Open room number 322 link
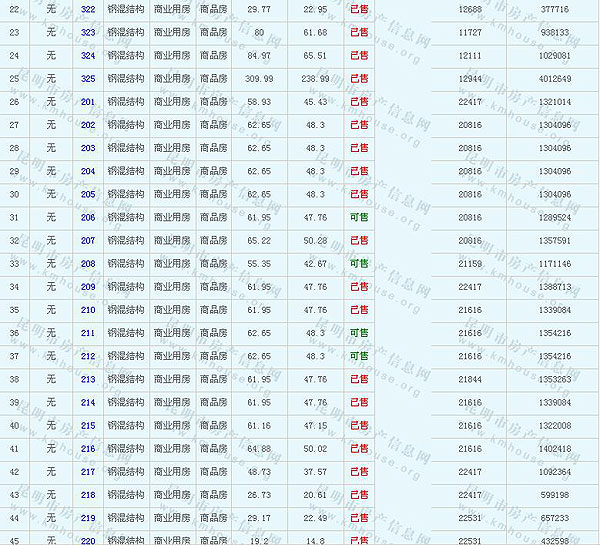The width and height of the screenshot is (600, 545). click(x=88, y=9)
